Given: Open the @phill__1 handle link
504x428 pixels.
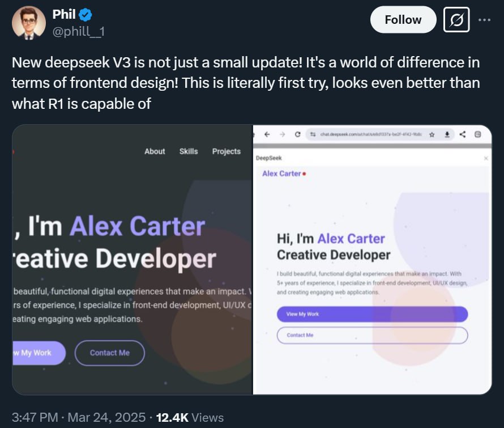Looking at the screenshot, I should pyautogui.click(x=79, y=32).
